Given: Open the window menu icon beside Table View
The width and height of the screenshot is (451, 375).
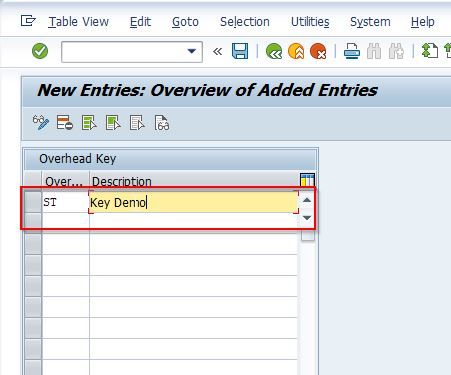Looking at the screenshot, I should [28, 21].
